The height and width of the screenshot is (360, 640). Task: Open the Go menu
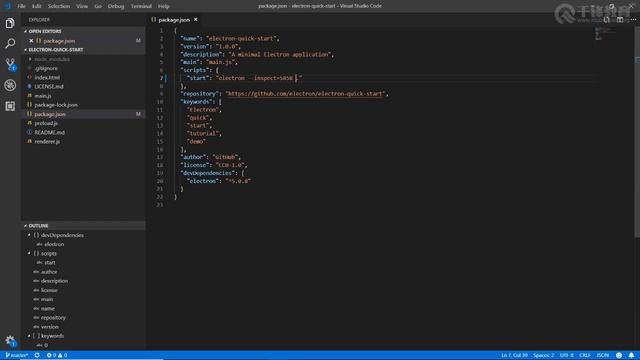(98, 6)
